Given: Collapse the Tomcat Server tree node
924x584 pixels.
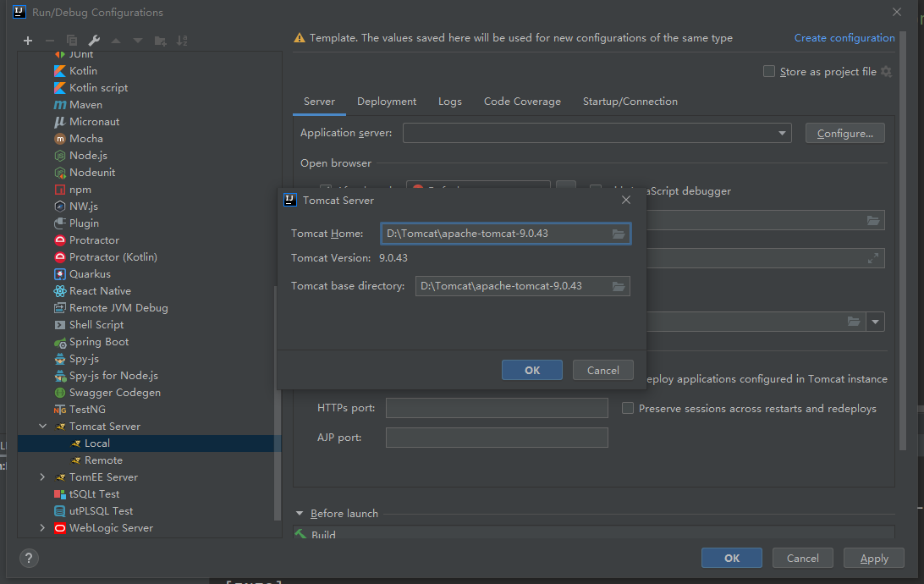Looking at the screenshot, I should point(42,426).
